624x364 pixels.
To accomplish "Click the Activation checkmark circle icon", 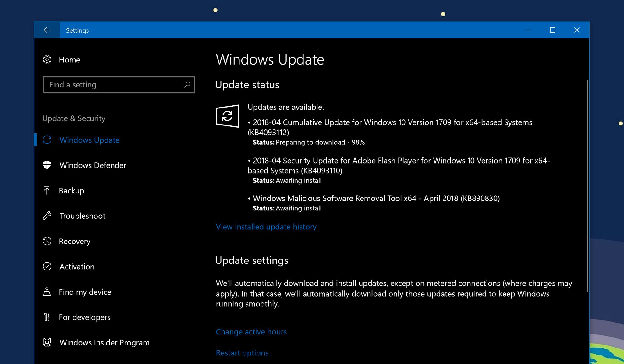I will (x=47, y=266).
